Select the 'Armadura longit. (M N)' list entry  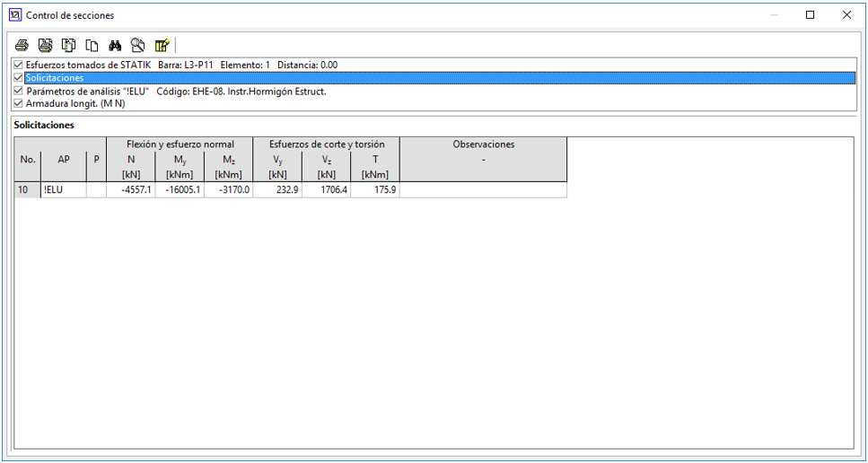coord(75,103)
